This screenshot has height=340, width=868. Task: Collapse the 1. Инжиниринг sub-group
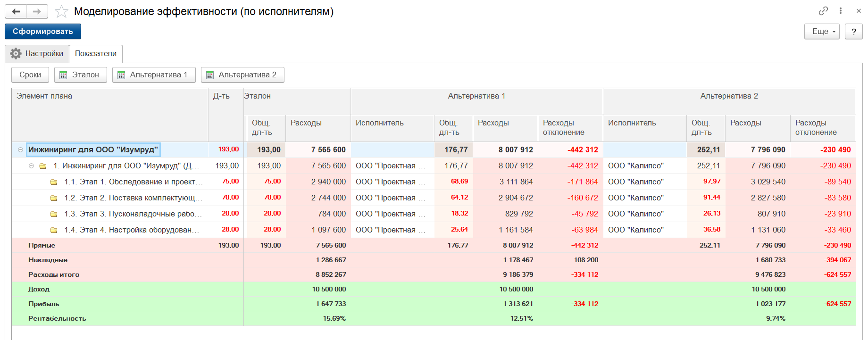tap(31, 166)
